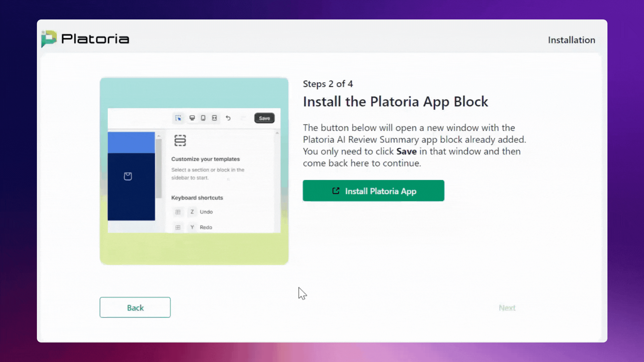Click the fullscreen width view icon
644x362 pixels.
point(214,118)
